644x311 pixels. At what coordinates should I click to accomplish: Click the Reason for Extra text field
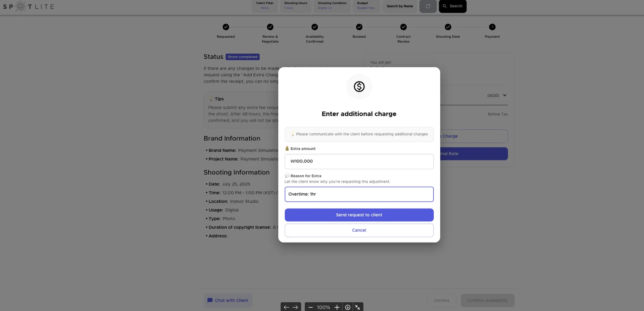click(x=359, y=194)
